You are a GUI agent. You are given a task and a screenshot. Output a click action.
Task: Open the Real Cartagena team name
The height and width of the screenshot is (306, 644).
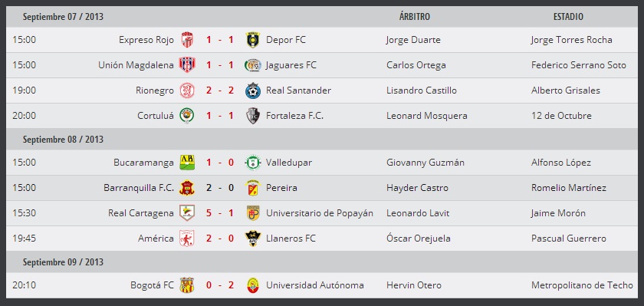click(x=141, y=213)
